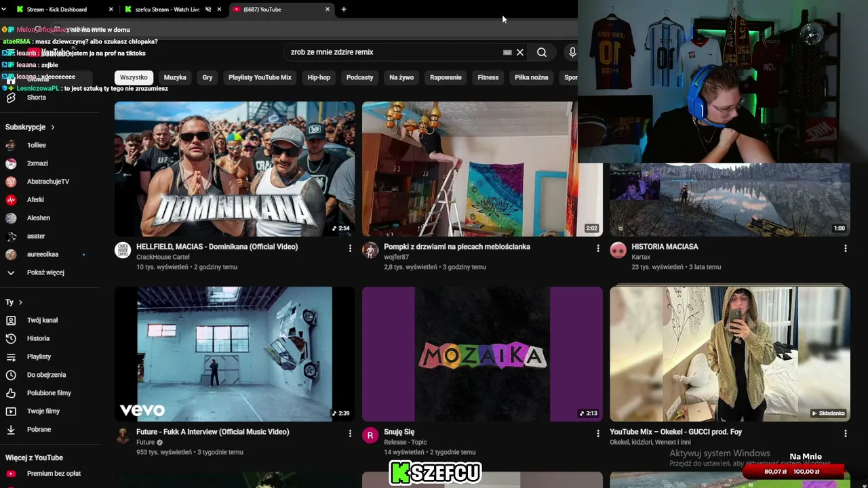Click the AbstrachujeTV channel avatar

11,182
